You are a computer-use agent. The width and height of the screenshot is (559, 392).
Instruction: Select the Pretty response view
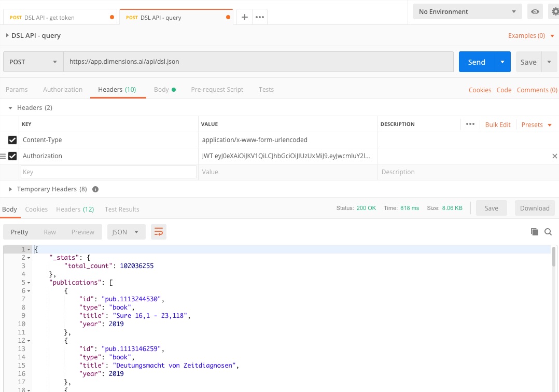coord(20,232)
